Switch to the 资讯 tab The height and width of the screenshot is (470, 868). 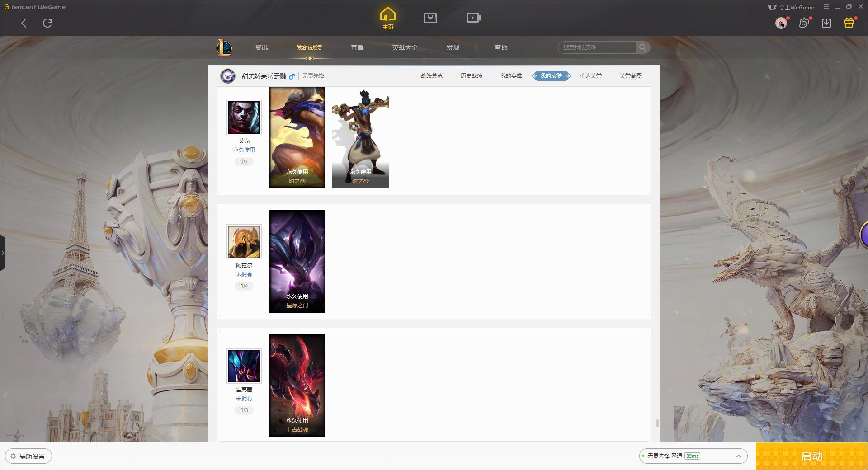coord(261,47)
